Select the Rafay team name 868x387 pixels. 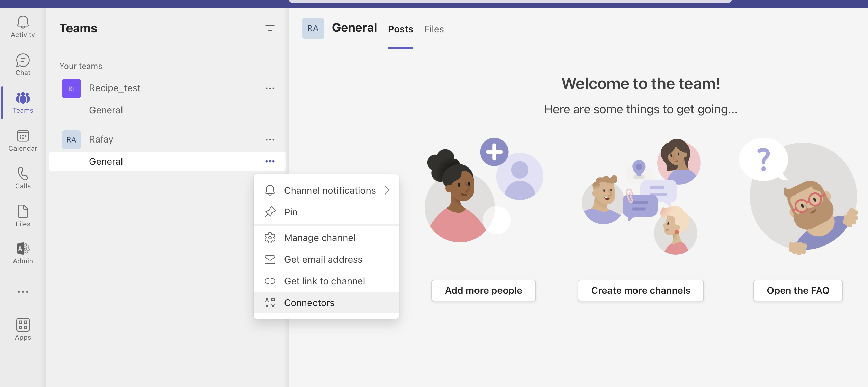point(101,139)
